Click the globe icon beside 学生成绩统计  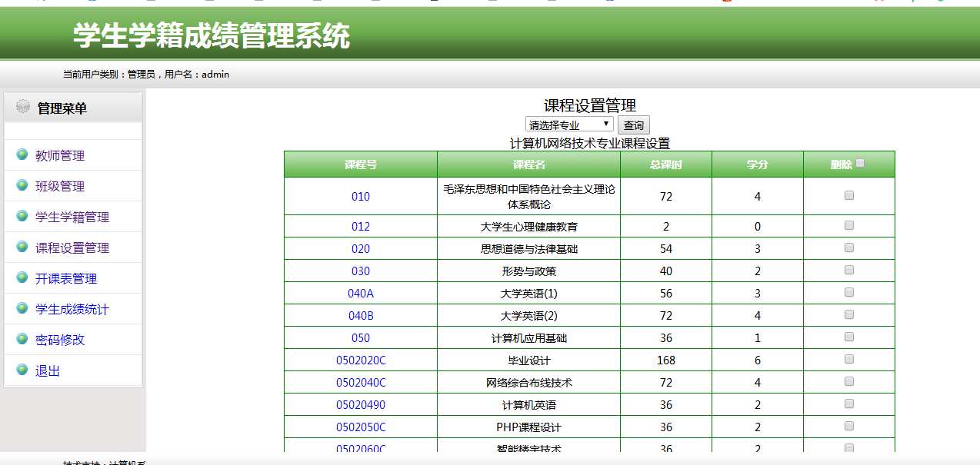pyautogui.click(x=22, y=308)
